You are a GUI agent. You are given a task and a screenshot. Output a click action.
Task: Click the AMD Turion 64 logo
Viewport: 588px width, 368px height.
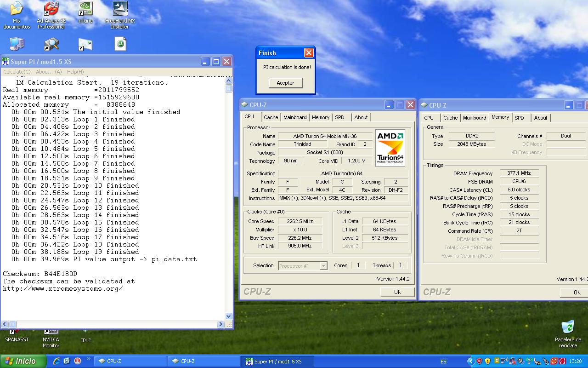click(x=390, y=148)
